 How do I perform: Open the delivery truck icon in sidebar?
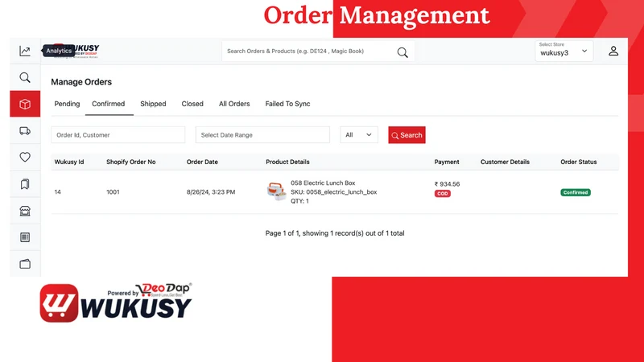[25, 131]
